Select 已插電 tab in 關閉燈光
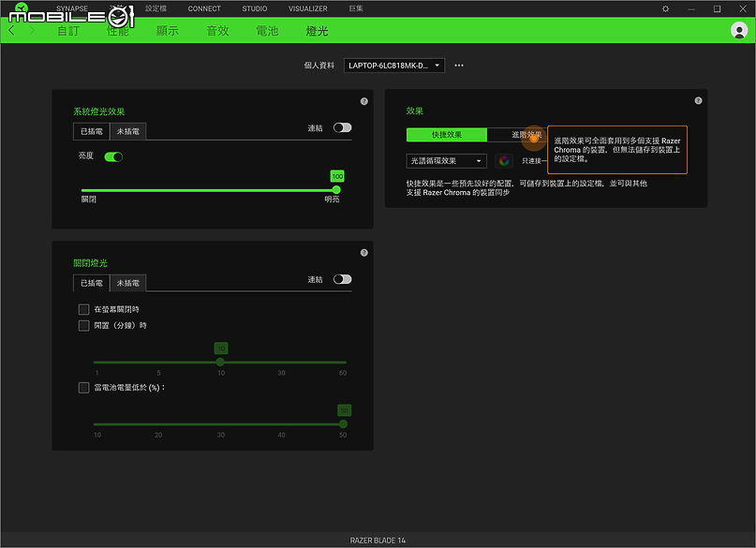 point(92,283)
